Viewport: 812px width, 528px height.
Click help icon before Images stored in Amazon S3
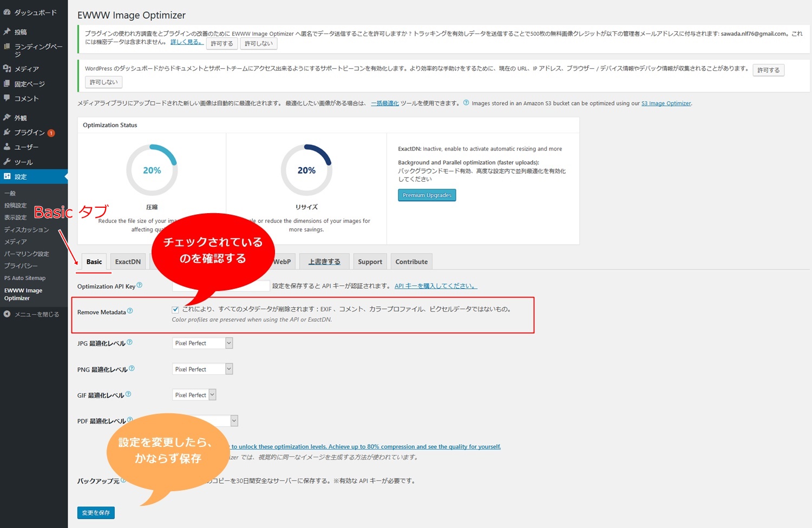point(466,102)
